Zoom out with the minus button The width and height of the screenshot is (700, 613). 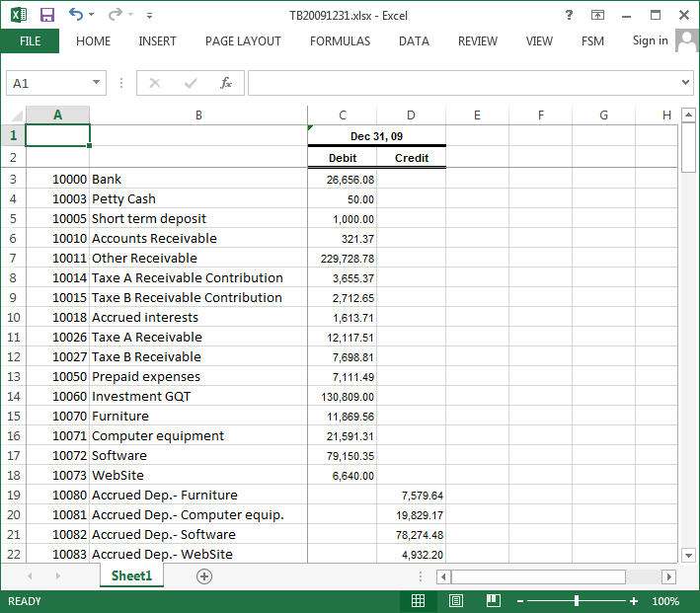point(520,601)
